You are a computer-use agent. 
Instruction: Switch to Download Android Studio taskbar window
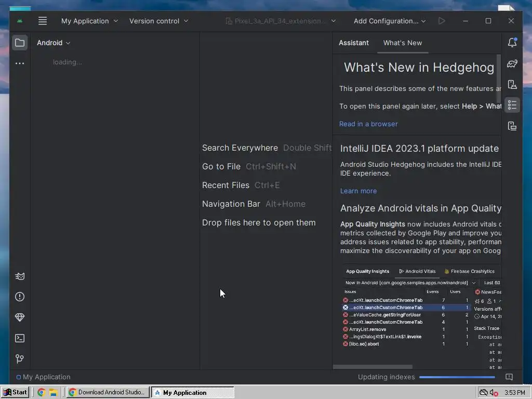tap(108, 392)
